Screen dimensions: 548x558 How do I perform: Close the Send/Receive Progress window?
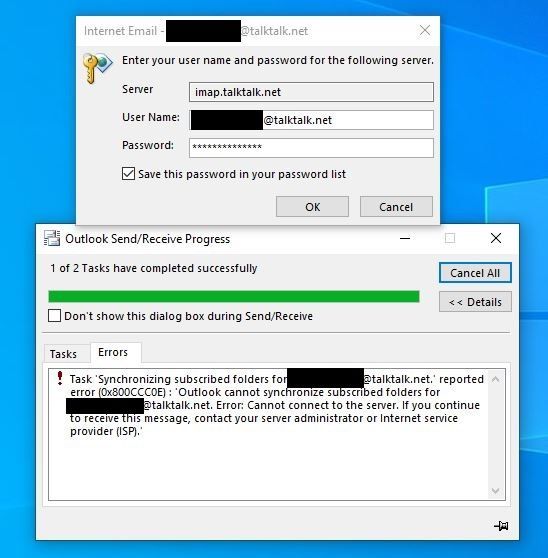pyautogui.click(x=496, y=238)
